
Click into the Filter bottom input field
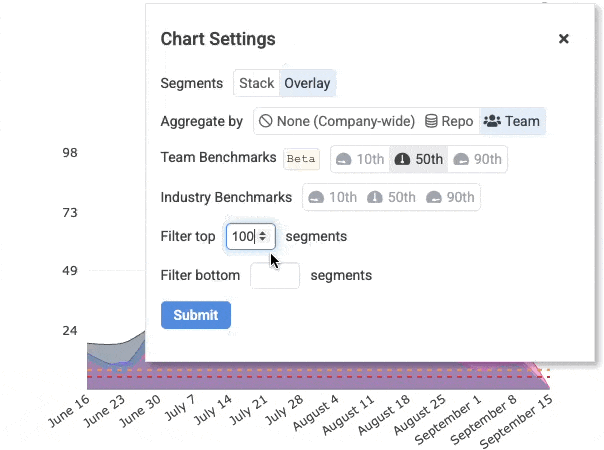click(274, 275)
